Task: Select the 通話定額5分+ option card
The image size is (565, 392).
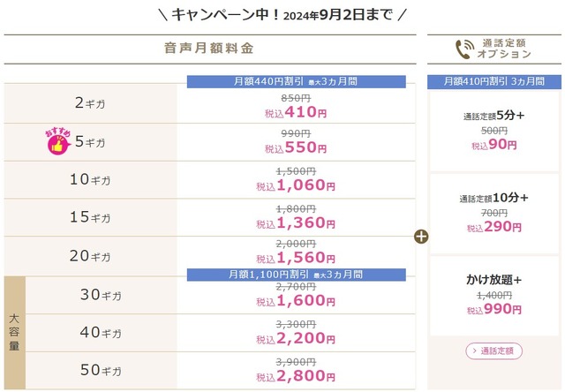Action: point(494,132)
